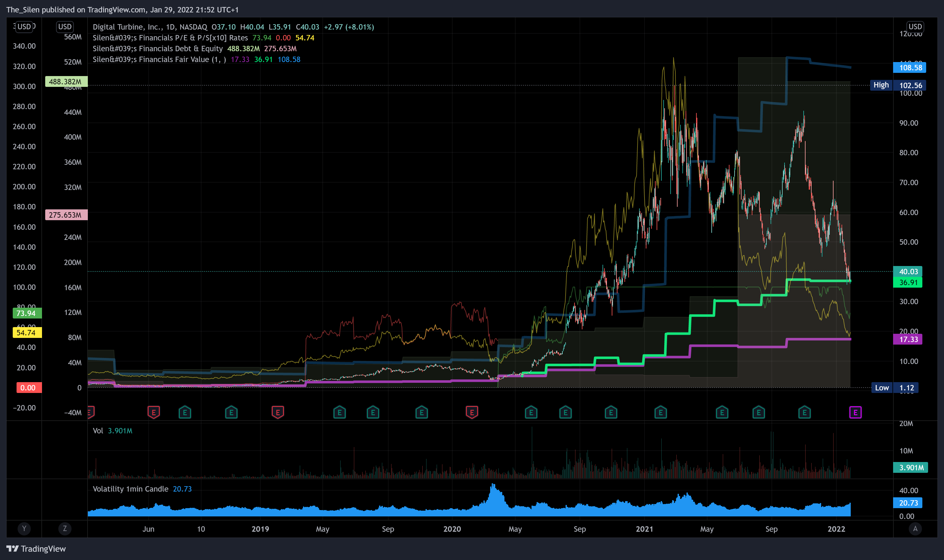
Task: Open the second USD currency selector
Action: tap(65, 26)
